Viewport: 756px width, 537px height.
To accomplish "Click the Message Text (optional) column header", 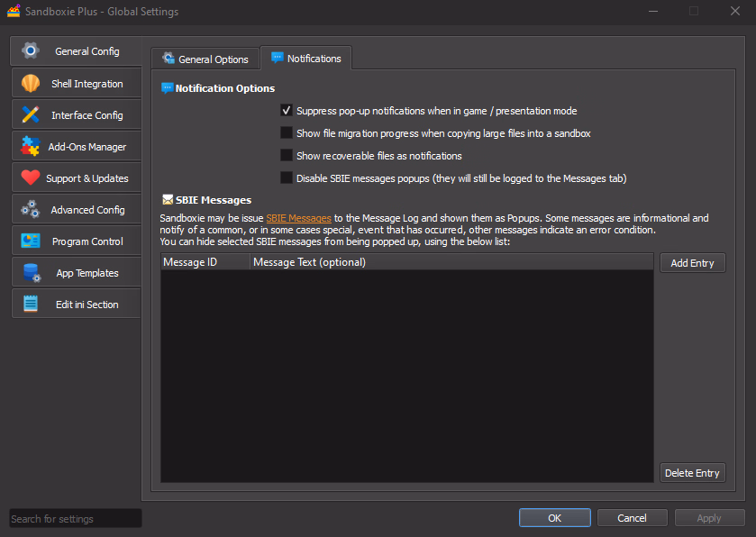I will (x=451, y=262).
